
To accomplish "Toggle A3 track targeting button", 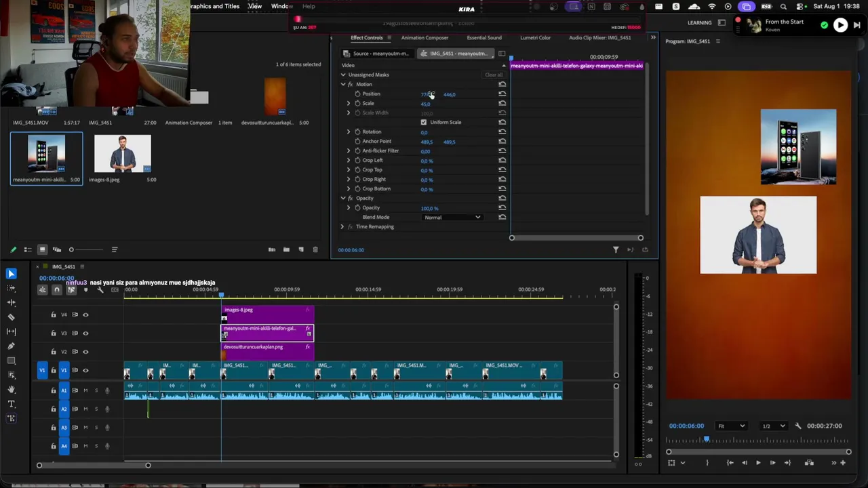I will 64,427.
